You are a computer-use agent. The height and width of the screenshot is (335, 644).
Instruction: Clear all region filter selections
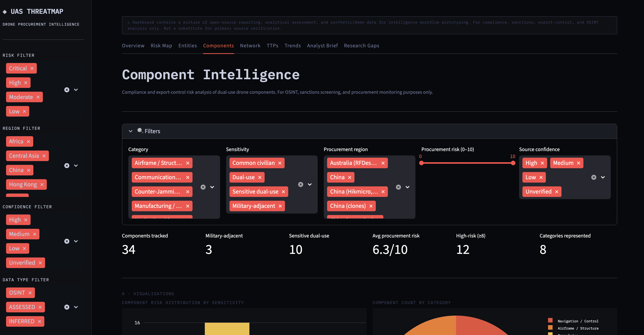pyautogui.click(x=67, y=166)
